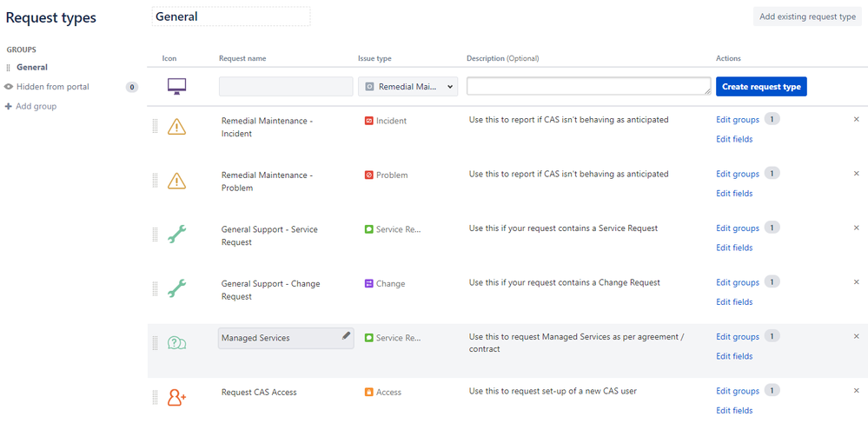Open the Hidden from portal group
The width and height of the screenshot is (868, 423).
[x=52, y=87]
